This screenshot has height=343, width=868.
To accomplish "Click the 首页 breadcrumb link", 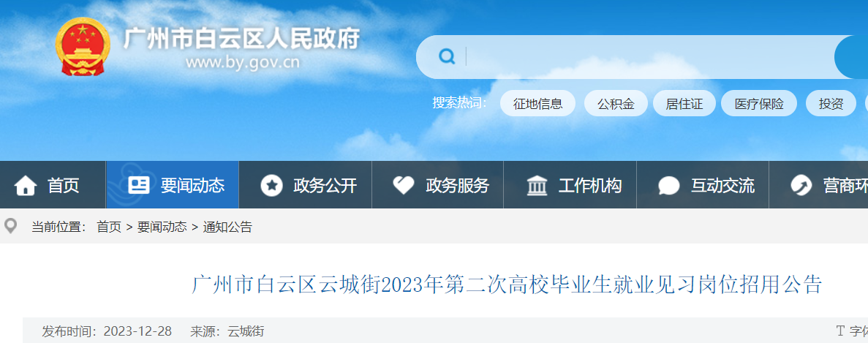I will tap(109, 227).
